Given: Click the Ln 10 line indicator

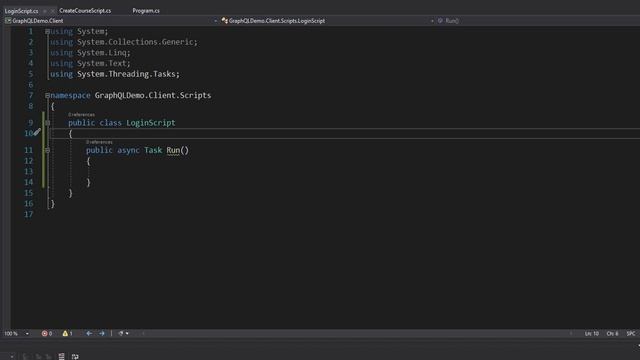Looking at the screenshot, I should click(591, 333).
